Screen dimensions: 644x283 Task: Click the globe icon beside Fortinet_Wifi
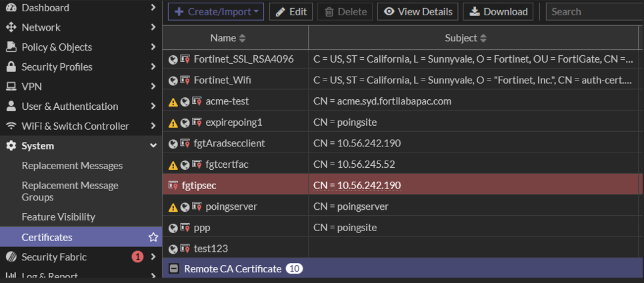tap(173, 81)
